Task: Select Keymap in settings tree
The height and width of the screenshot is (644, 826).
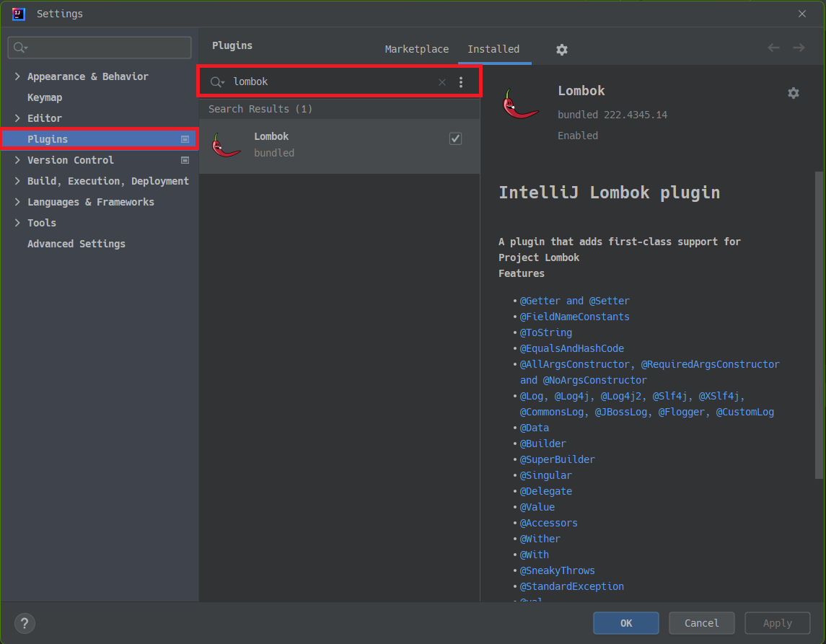Action: [45, 97]
